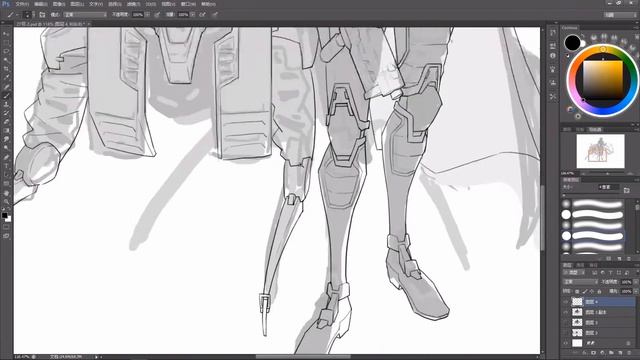Click the Navigator preview thumbnail
Screen dimensions: 640x360
pos(600,151)
